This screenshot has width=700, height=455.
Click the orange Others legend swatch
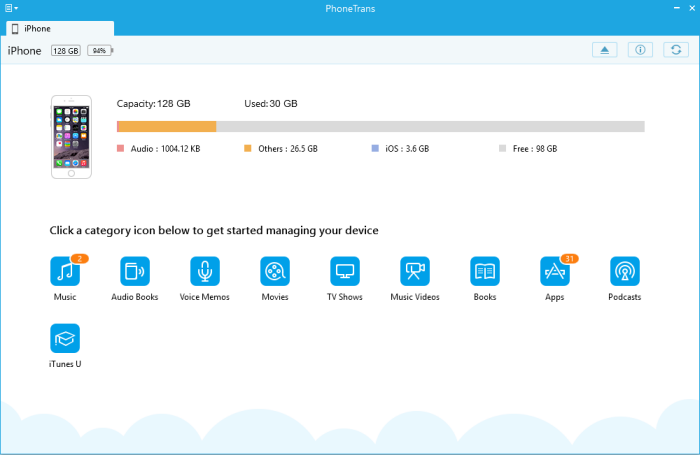pos(248,148)
